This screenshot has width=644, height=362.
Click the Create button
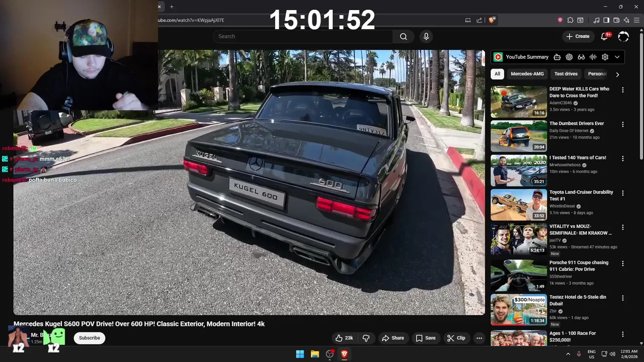coord(578,36)
